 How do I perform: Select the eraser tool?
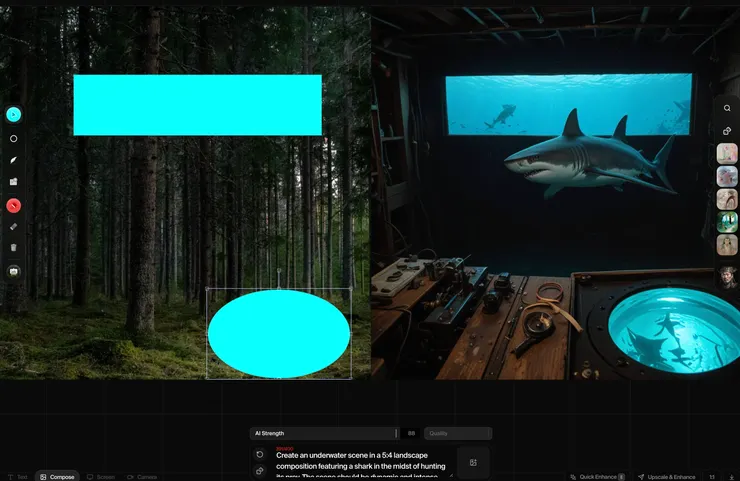14,227
